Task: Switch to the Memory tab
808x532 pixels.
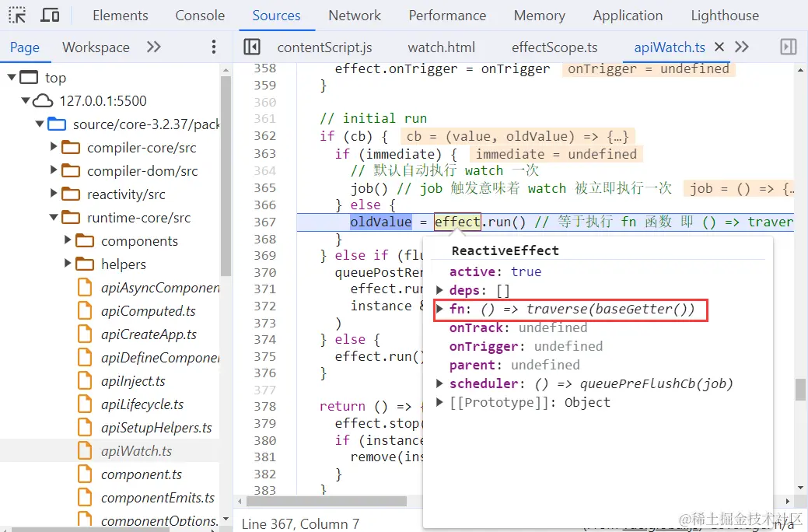Action: 539,16
